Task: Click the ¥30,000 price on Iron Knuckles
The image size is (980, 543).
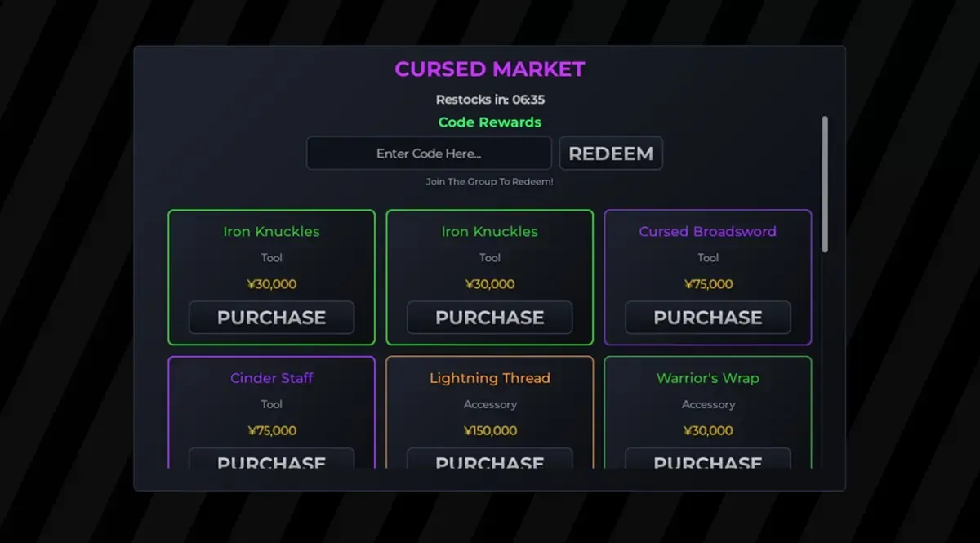Action: tap(271, 283)
